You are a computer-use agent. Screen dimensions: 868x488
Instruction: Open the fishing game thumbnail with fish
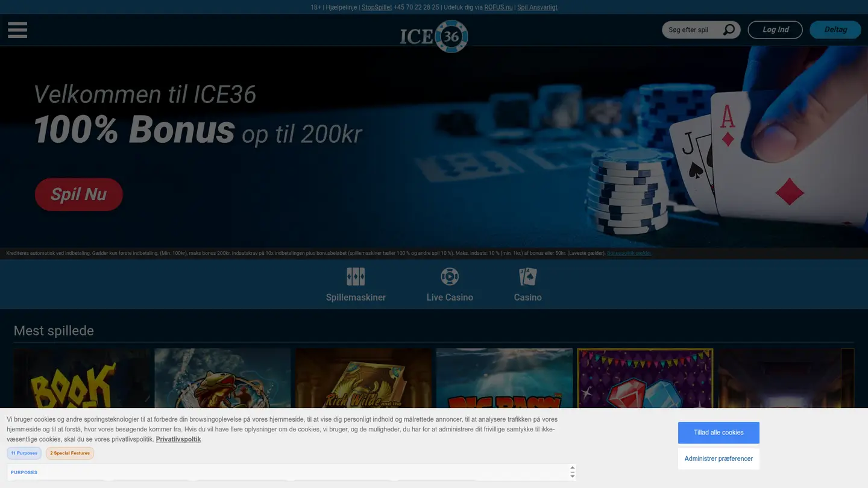(x=222, y=378)
